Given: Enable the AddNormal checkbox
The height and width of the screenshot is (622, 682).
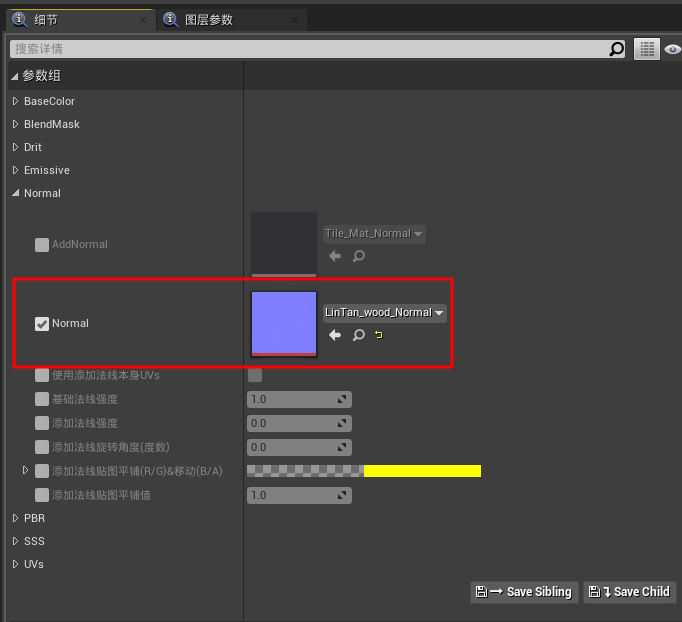Looking at the screenshot, I should coord(42,244).
